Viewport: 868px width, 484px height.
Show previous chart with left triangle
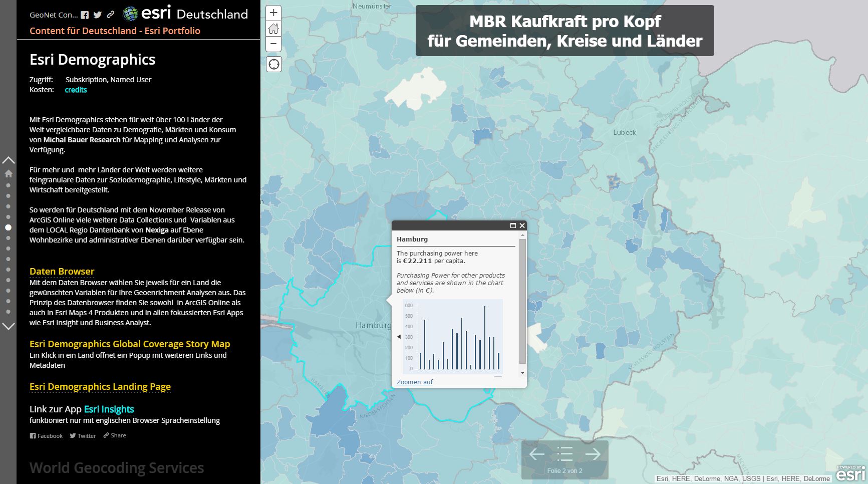tap(399, 337)
